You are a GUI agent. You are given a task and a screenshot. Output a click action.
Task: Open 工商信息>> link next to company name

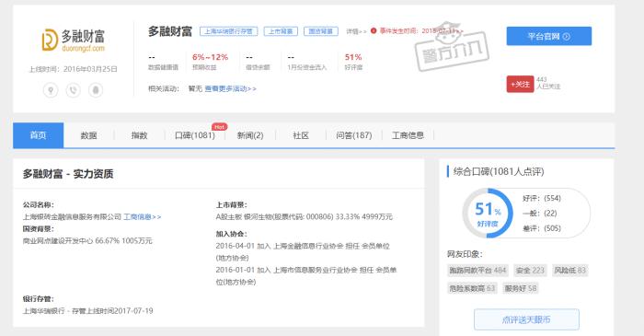pos(142,217)
